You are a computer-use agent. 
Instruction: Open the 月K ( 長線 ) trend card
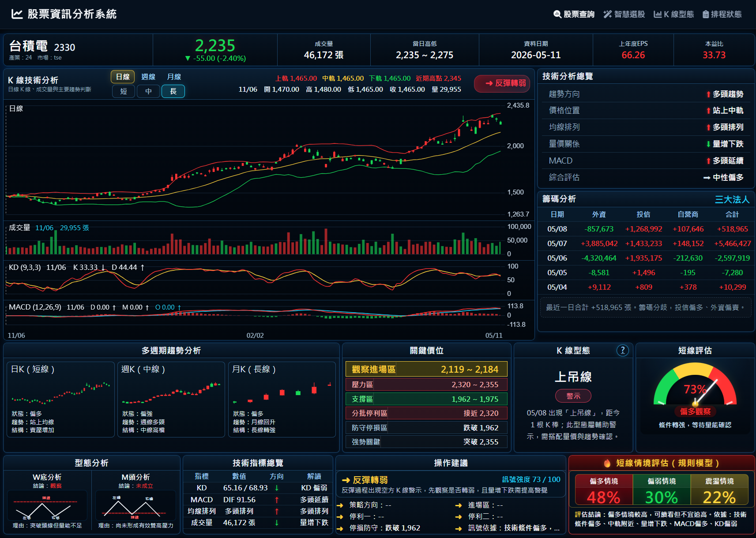click(x=282, y=400)
